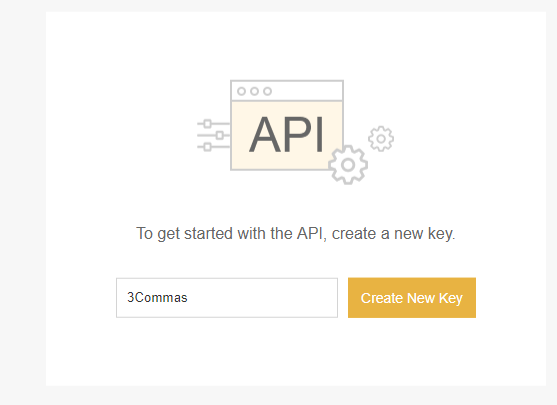557x405 pixels.
Task: Click the words "create a new key"
Action: [394, 234]
